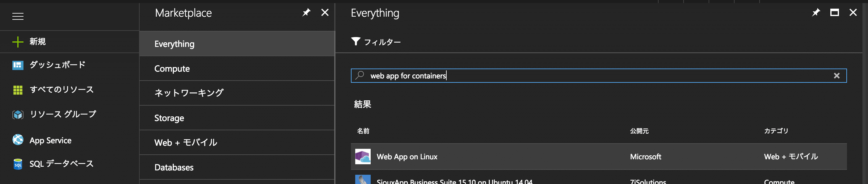The width and height of the screenshot is (868, 184).
Task: Clear the search box text
Action: pyautogui.click(x=837, y=76)
